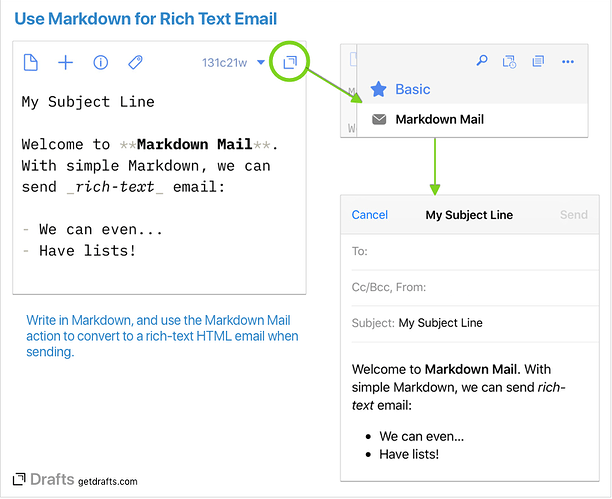612x499 pixels.
Task: Click the Drafts logo icon at the bottom
Action: click(x=19, y=479)
